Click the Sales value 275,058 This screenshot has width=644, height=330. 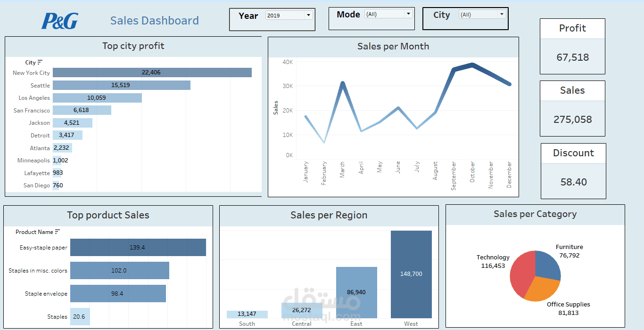(572, 120)
